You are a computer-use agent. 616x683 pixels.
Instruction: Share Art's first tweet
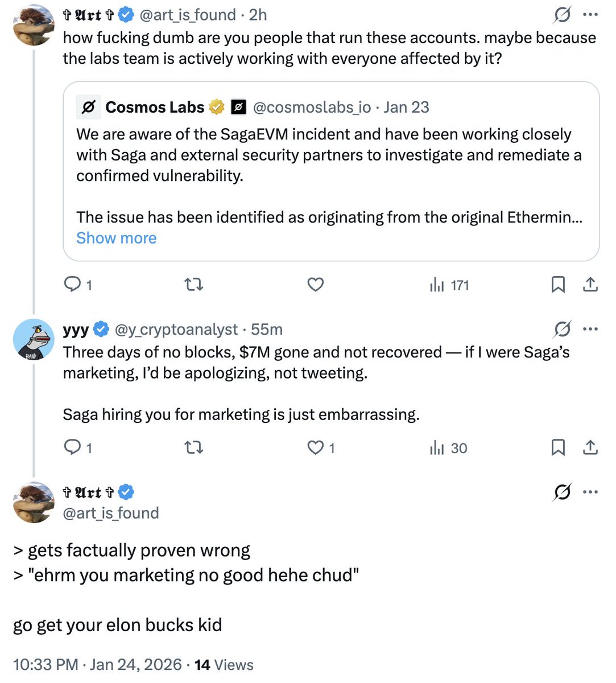point(590,284)
